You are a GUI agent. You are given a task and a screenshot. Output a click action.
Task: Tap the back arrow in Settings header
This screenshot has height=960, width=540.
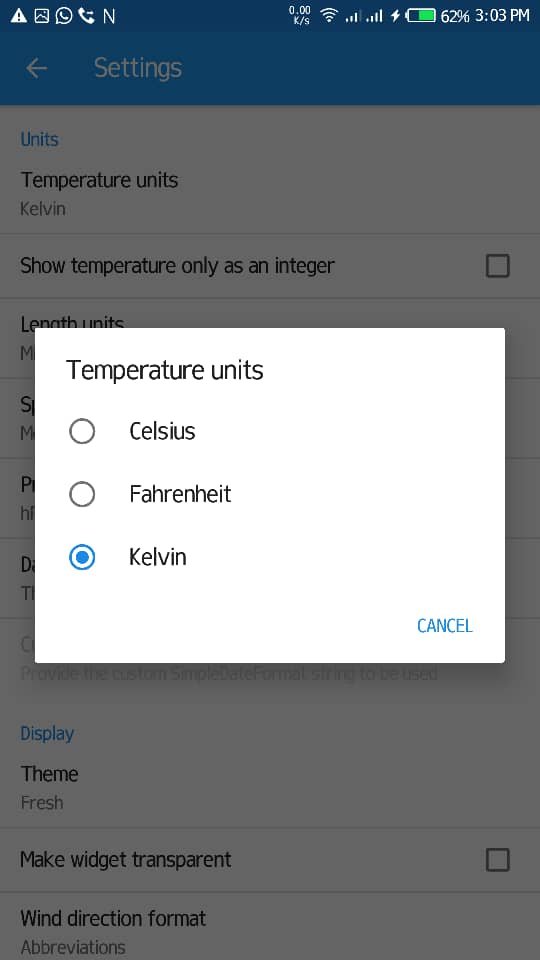(37, 68)
